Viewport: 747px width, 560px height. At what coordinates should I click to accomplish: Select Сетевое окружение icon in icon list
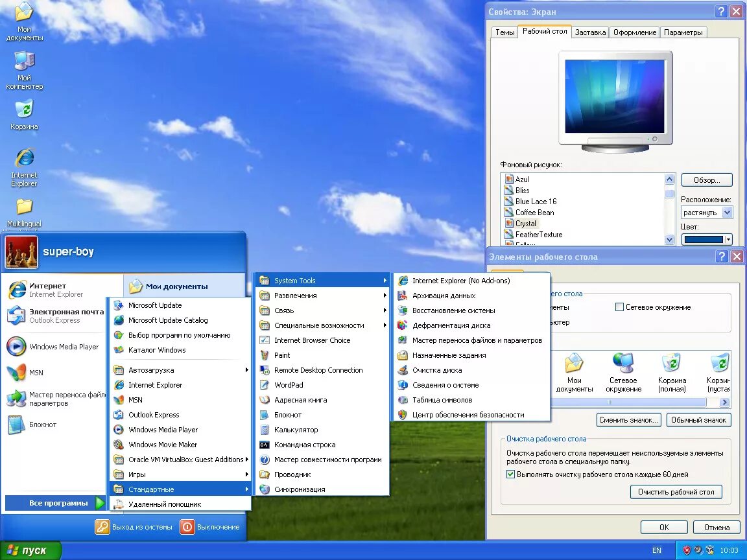(x=623, y=373)
